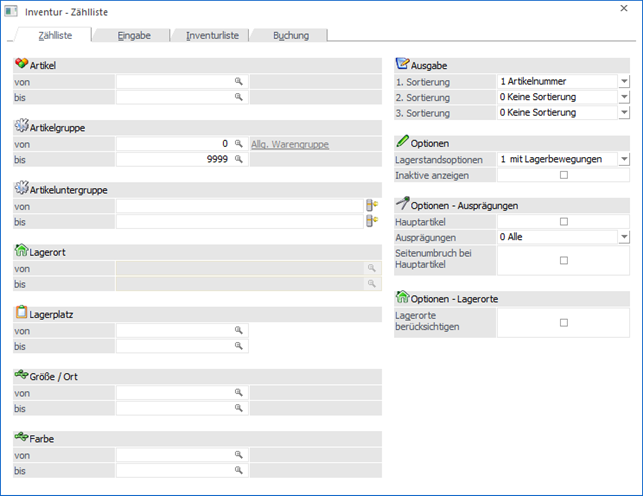Toggle the Hauptartikel checkbox
Screen dimensions: 643x496
coord(563,222)
